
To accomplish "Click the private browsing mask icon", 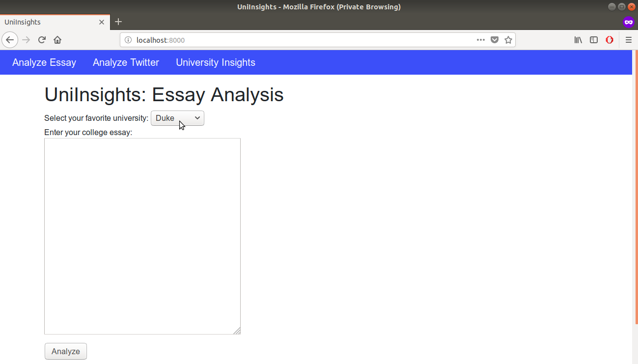I will pyautogui.click(x=629, y=22).
